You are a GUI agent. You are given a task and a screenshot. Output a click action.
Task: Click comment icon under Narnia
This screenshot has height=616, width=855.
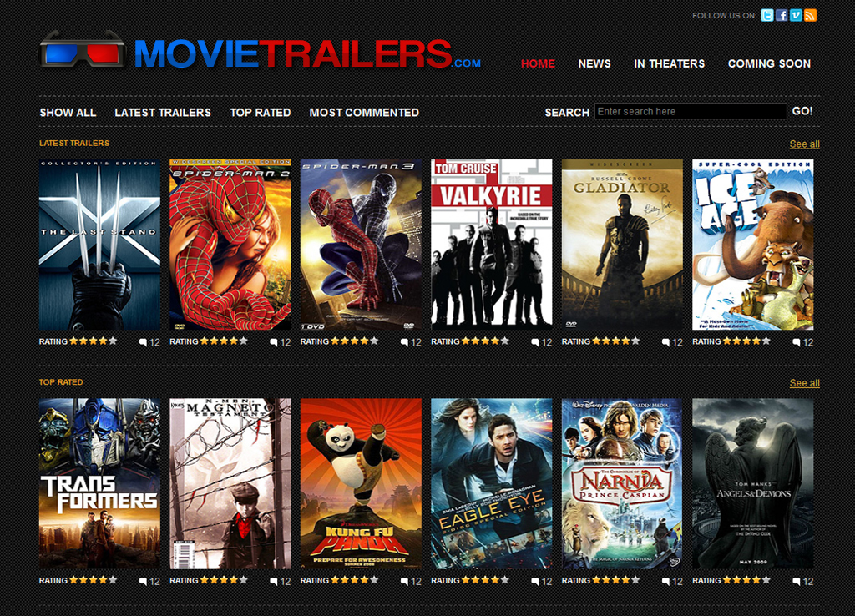[x=665, y=581]
